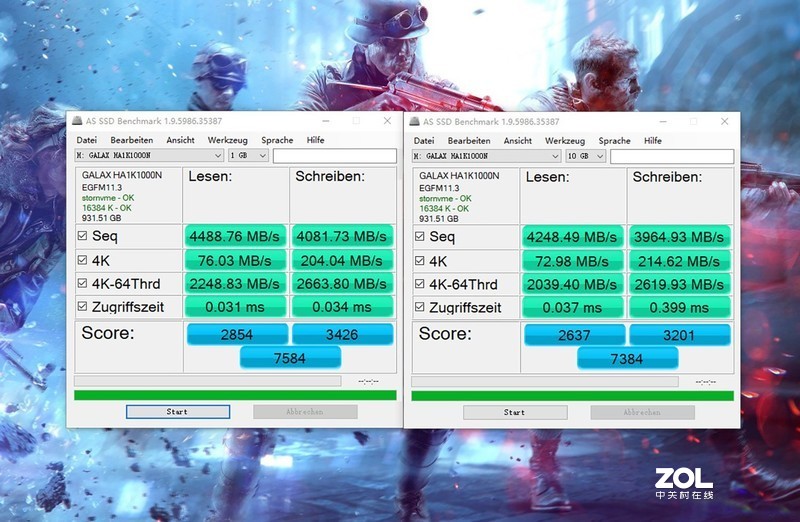800x522 pixels.
Task: Click the 0.037 ms access time value
Action: (x=572, y=307)
